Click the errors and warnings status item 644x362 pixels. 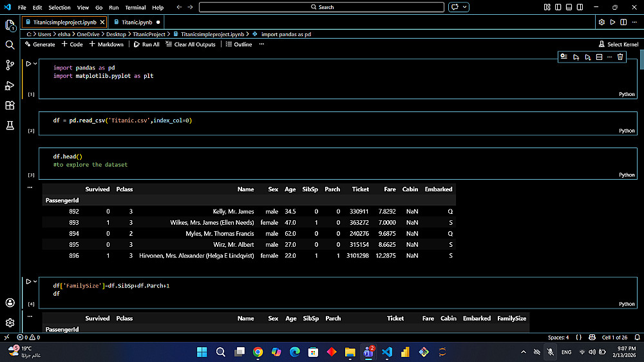(28, 338)
